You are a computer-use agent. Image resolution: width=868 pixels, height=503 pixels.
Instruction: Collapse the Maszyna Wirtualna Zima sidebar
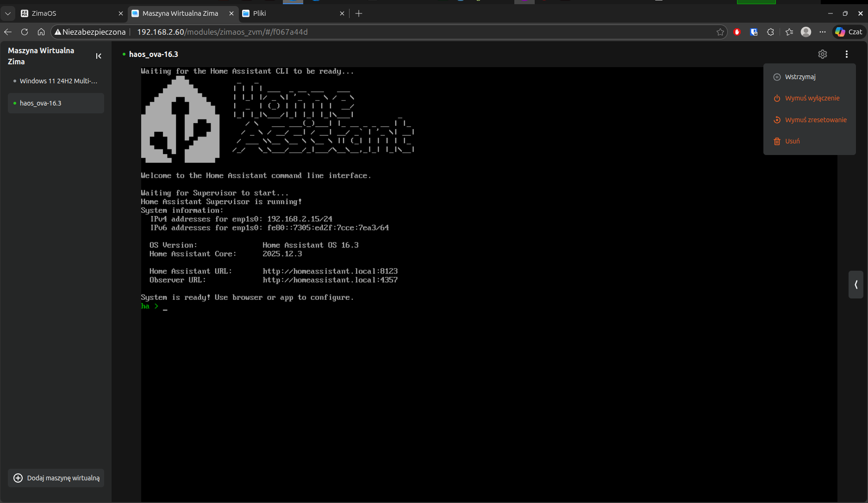[x=99, y=56]
